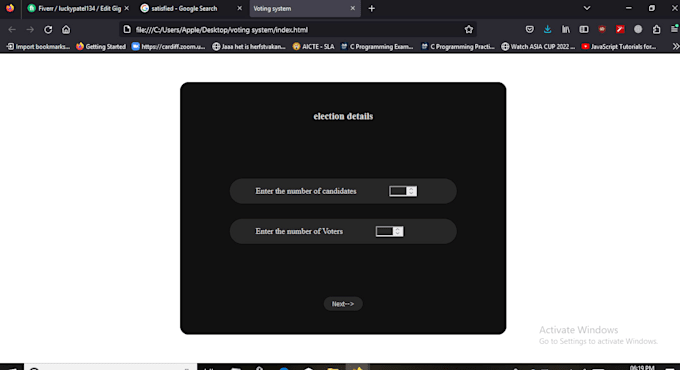Toggle the sidebar view icon
The height and width of the screenshot is (370, 680).
point(584,29)
